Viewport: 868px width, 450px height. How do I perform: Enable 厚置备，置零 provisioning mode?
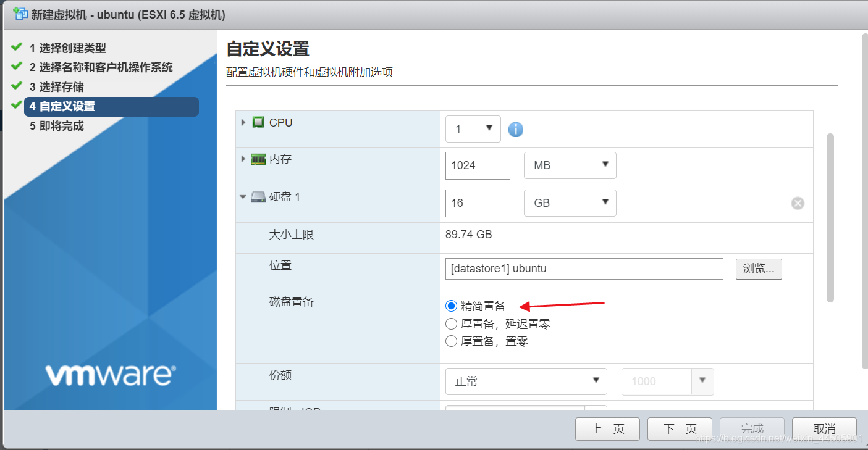(451, 341)
